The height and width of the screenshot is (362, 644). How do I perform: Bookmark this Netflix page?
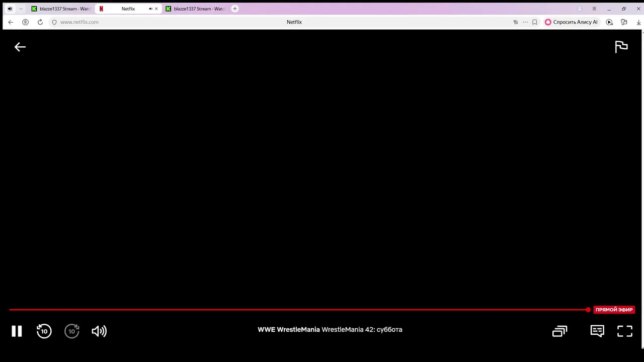534,22
